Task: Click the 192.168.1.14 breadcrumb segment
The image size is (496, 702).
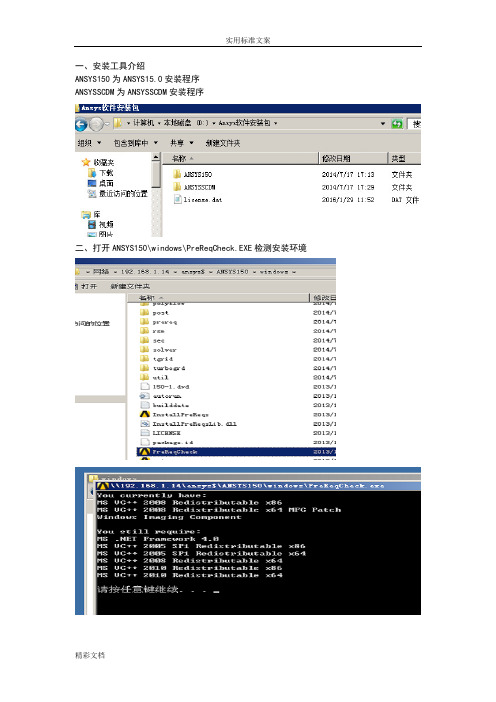Action: [x=145, y=272]
